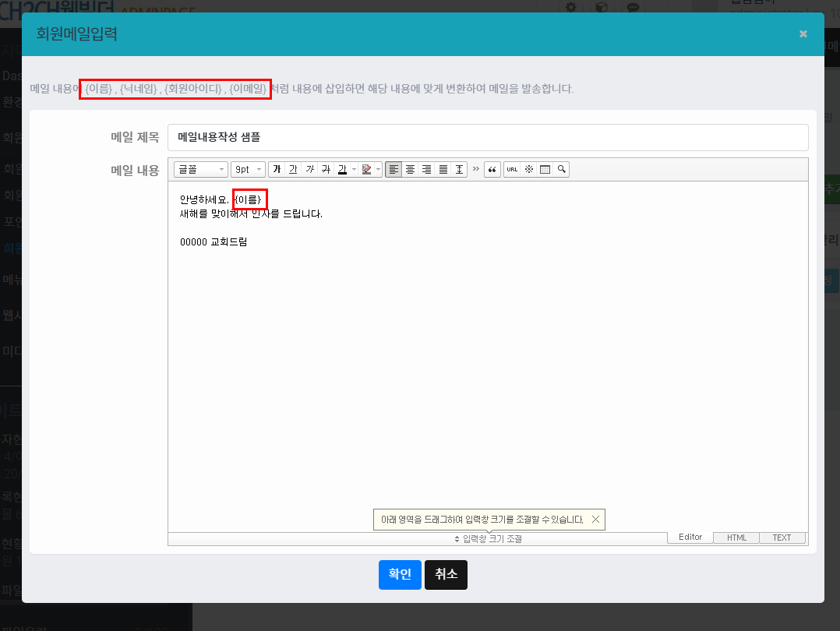
Task: Apply underline formatting to text
Action: (x=293, y=170)
